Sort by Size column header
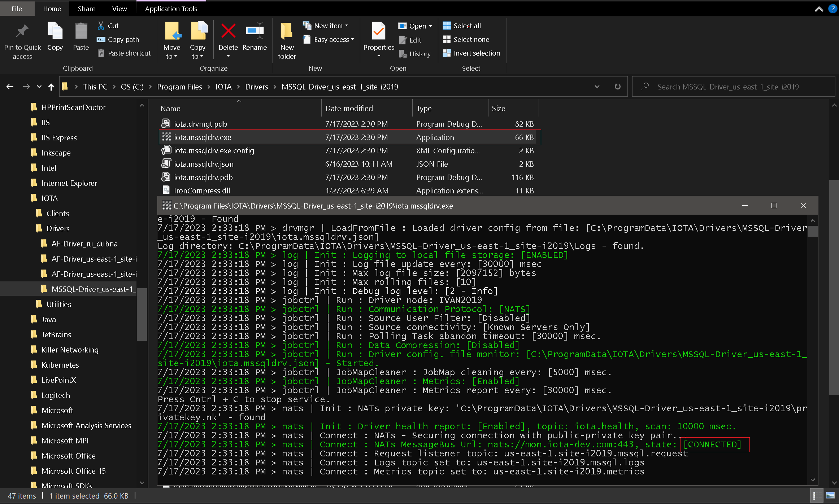 (513, 108)
